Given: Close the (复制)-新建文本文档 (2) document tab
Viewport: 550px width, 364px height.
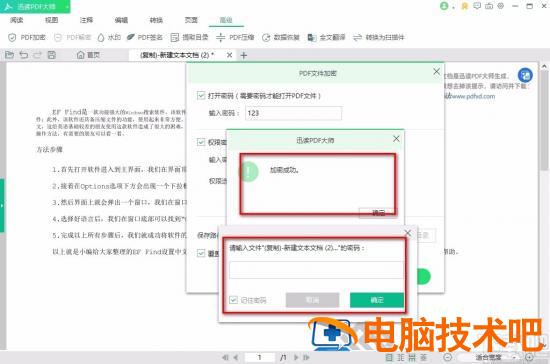Looking at the screenshot, I should pyautogui.click(x=229, y=55).
